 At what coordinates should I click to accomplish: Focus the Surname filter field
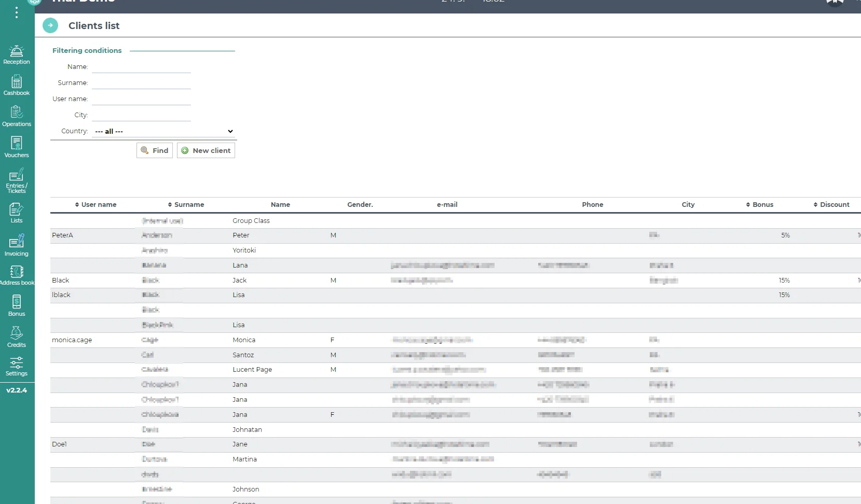point(142,83)
